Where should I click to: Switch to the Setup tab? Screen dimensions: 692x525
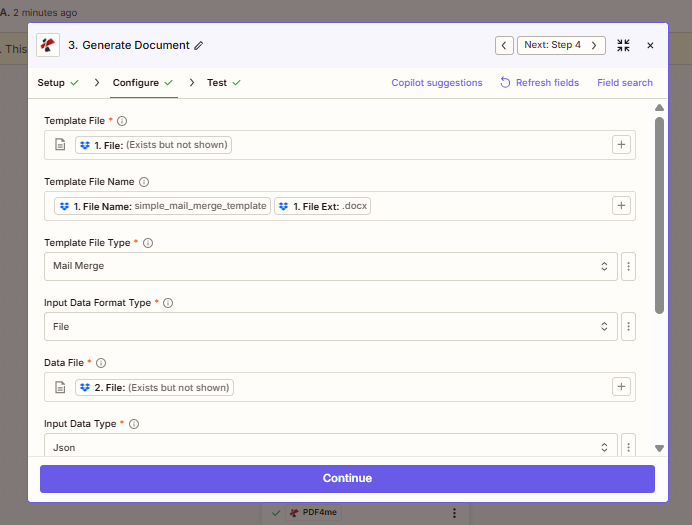point(52,83)
